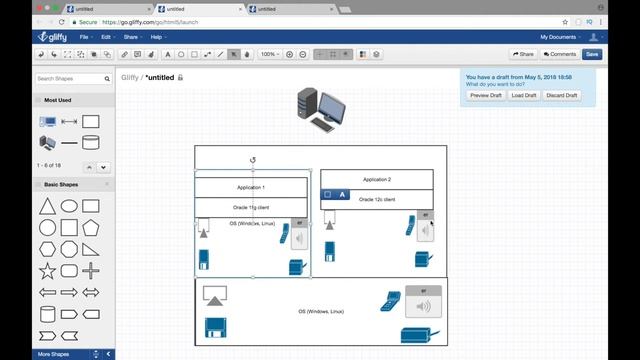
Task: Click the rotate handle above selection
Action: click(253, 160)
